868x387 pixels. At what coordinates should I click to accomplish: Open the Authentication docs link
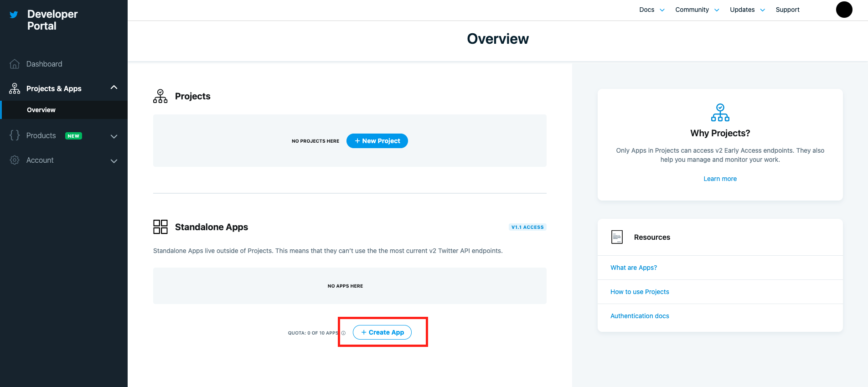point(640,316)
